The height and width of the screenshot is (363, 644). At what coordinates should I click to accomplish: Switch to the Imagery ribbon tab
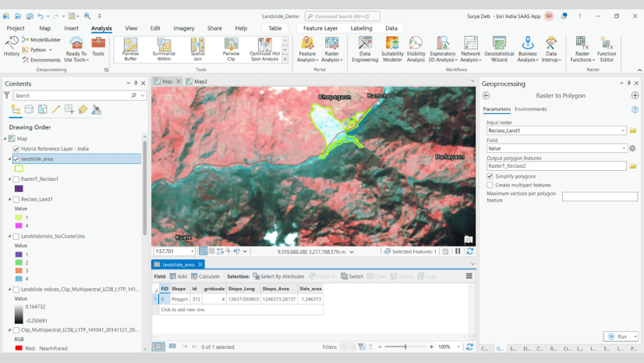tap(183, 28)
